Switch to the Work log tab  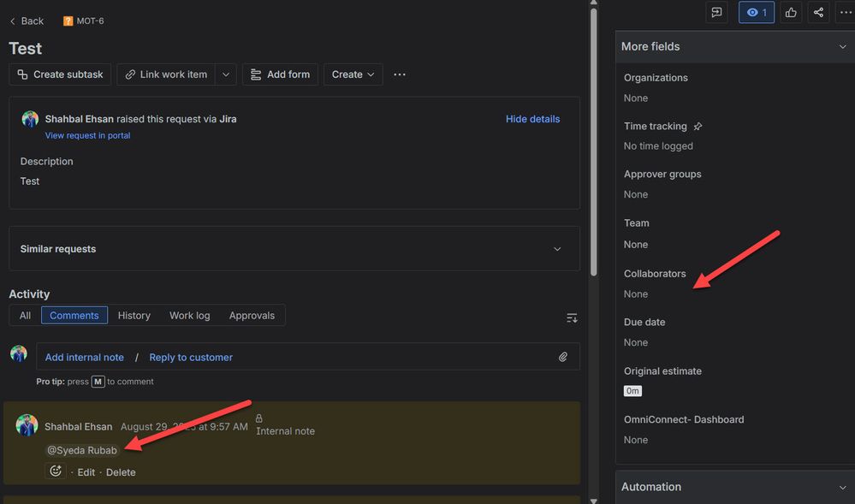click(189, 316)
